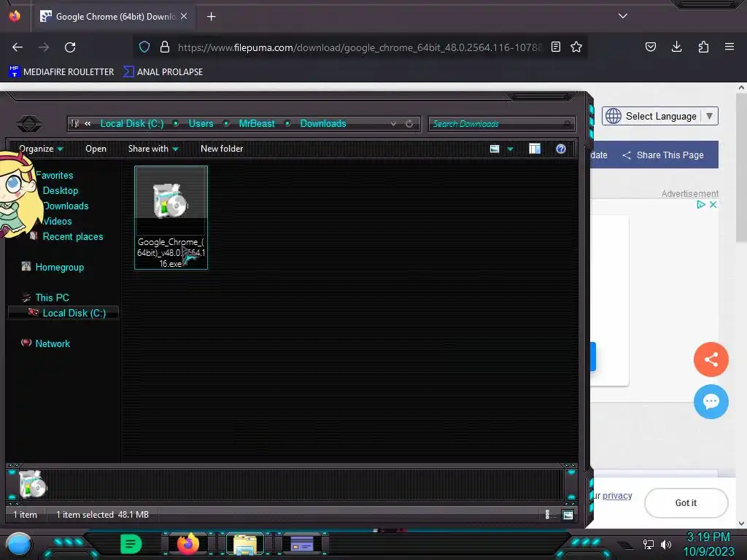Open the extensions puzzle icon
This screenshot has height=560, width=747.
[703, 47]
